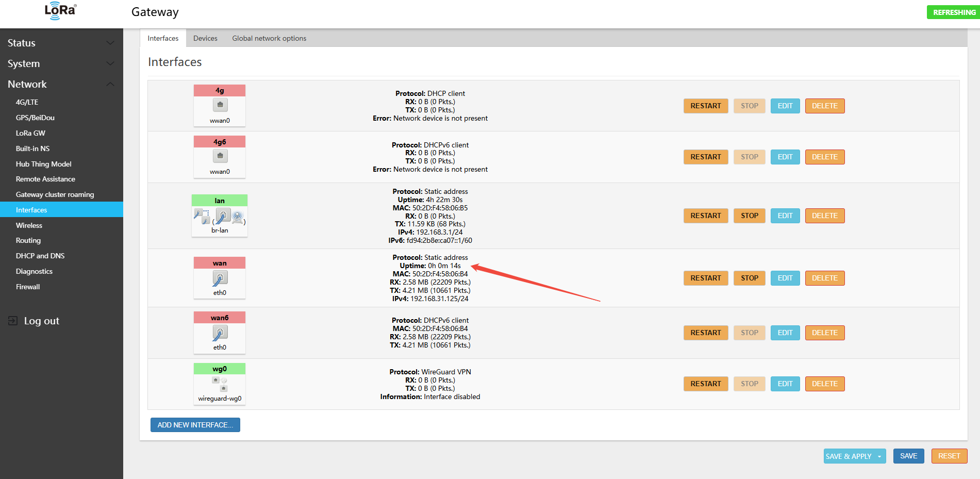Image resolution: width=980 pixels, height=479 pixels.
Task: Expand the Status sidebar section
Action: 110,43
